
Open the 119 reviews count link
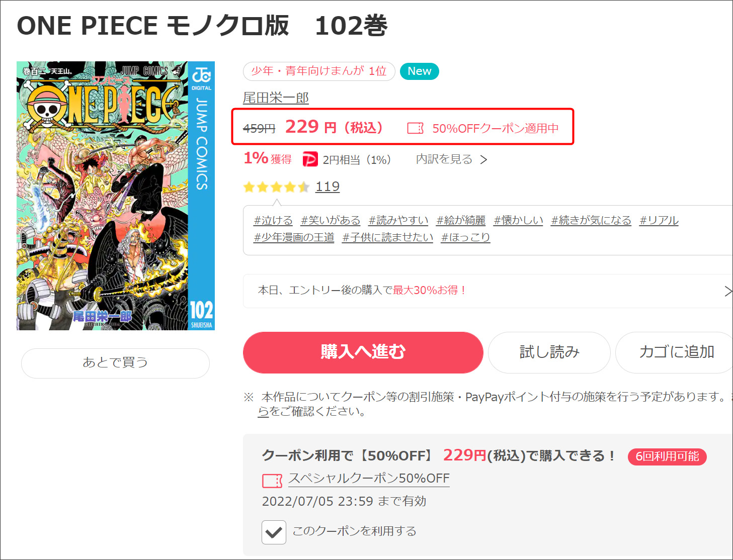(x=328, y=186)
